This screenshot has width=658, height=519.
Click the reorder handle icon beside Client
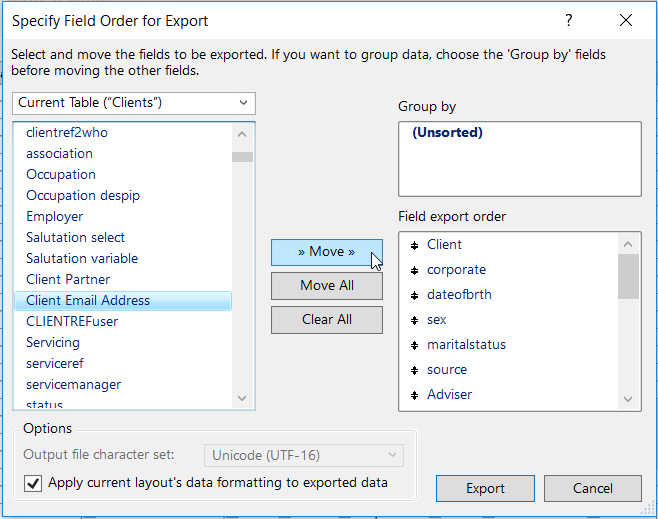click(414, 245)
